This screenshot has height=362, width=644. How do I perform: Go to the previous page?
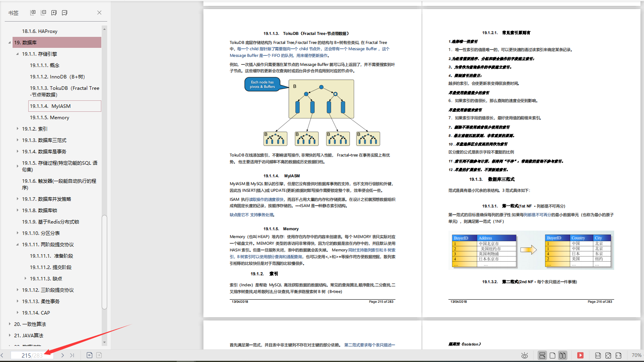(x=2, y=355)
